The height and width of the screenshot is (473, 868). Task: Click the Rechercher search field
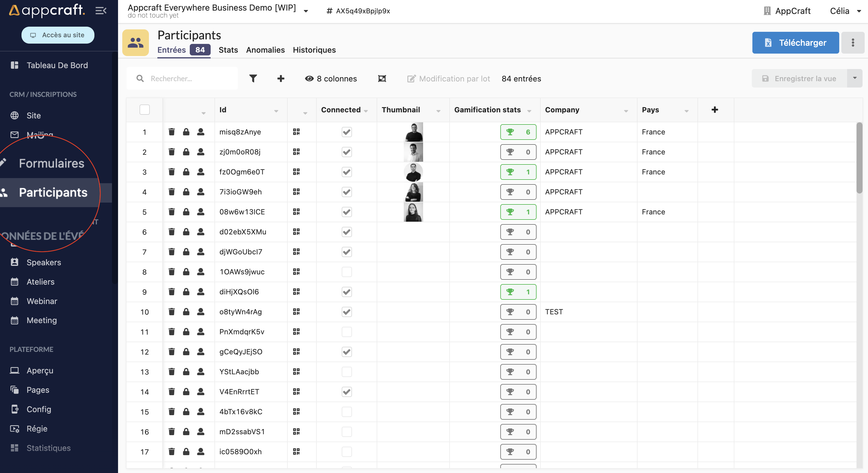[x=189, y=78]
